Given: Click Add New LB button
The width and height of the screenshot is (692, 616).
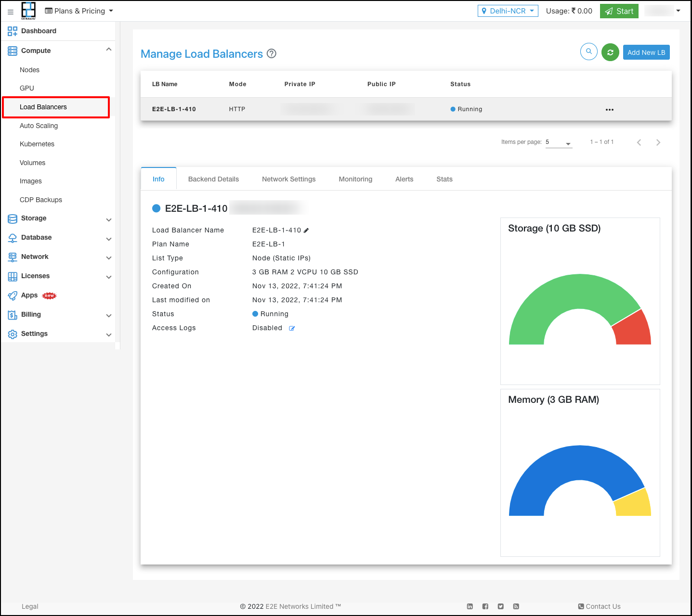Looking at the screenshot, I should pyautogui.click(x=646, y=52).
